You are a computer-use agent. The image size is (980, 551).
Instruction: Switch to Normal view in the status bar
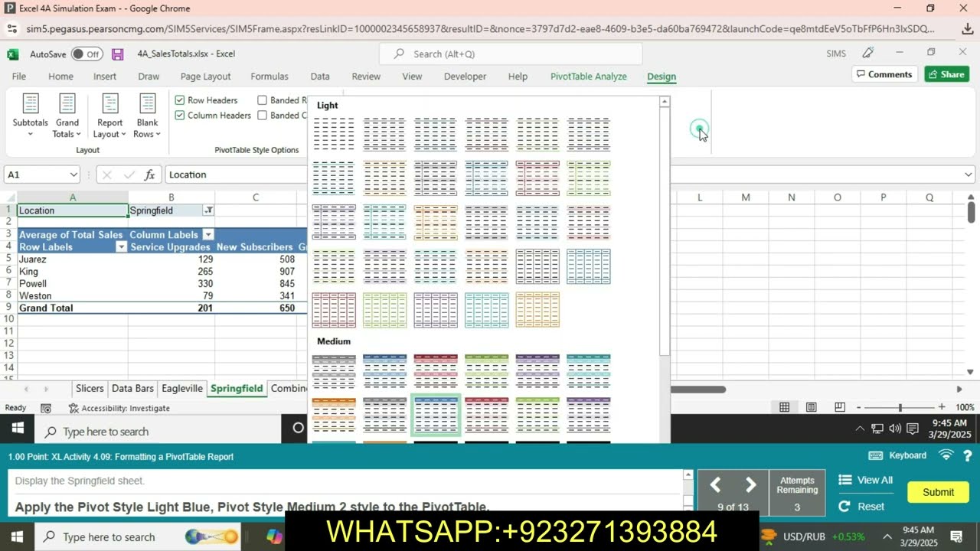pos(784,408)
